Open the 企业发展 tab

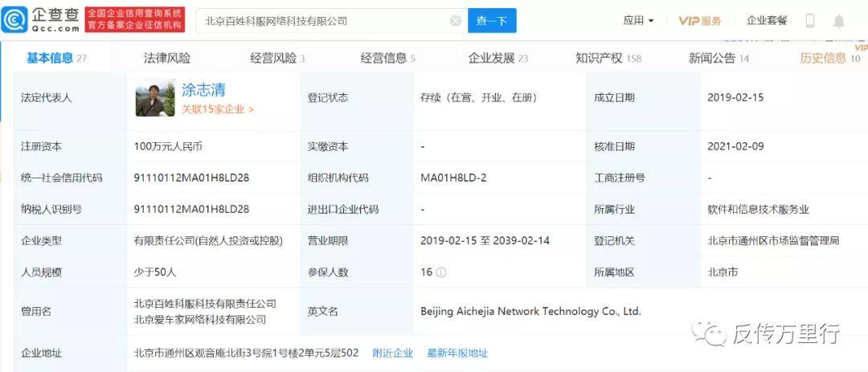coord(498,58)
